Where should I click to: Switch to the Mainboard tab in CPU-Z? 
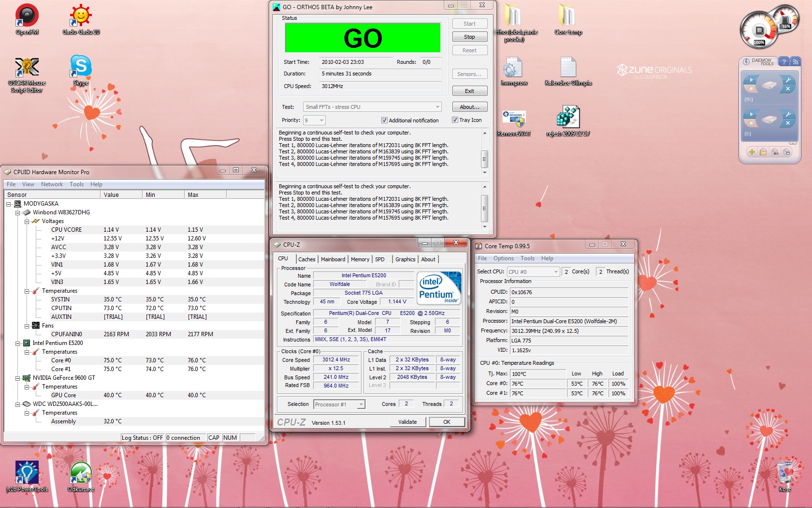(333, 259)
